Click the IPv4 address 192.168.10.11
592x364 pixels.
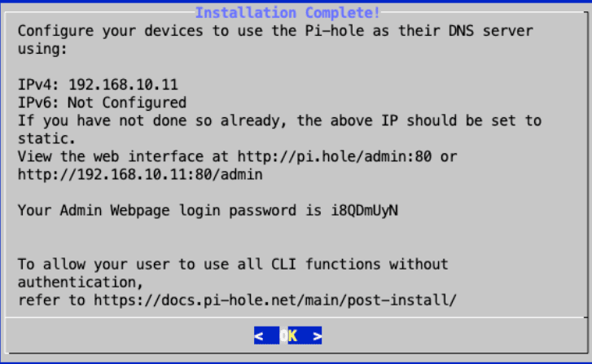click(x=123, y=85)
